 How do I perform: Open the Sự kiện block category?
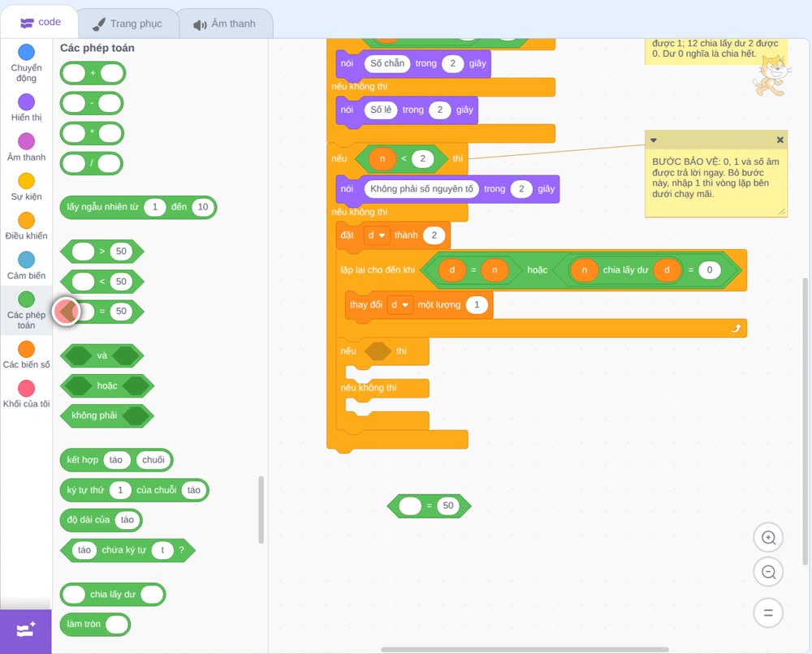tap(26, 187)
